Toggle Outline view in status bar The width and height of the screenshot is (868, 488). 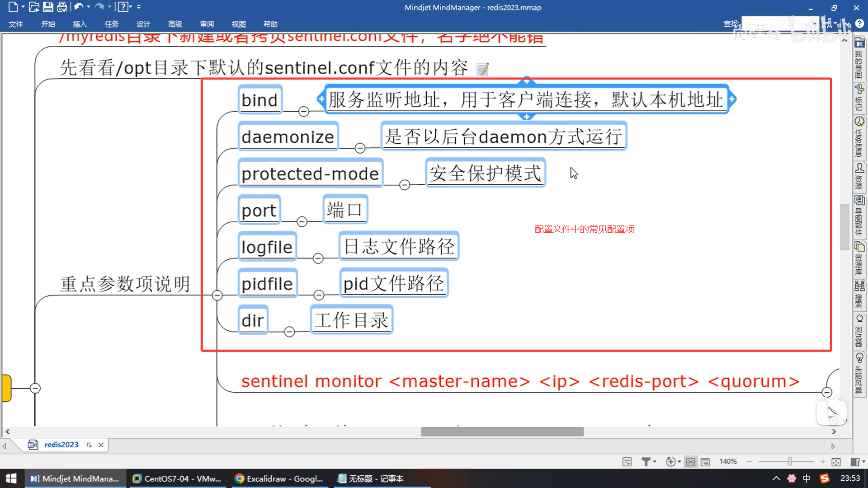[x=705, y=462]
